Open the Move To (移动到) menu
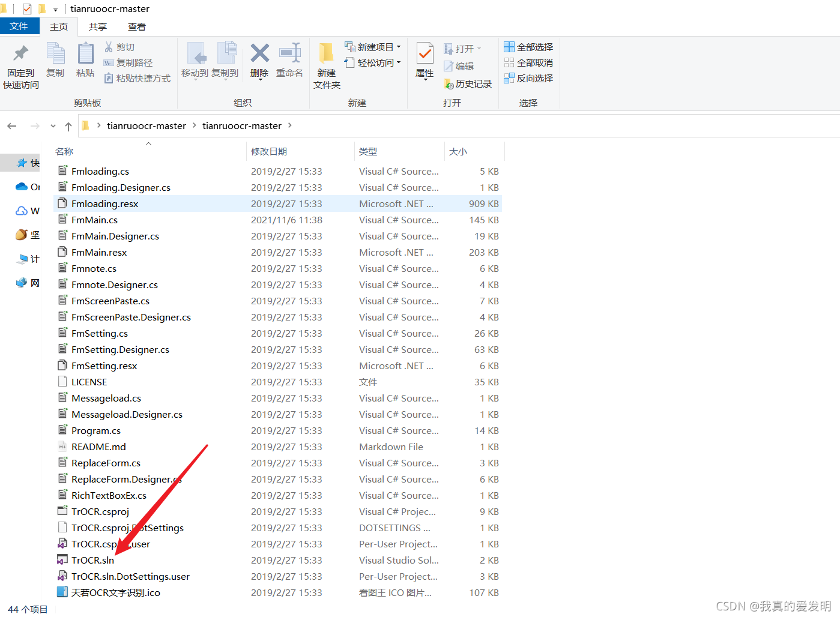Screen dimensions: 840x617 click(x=195, y=61)
